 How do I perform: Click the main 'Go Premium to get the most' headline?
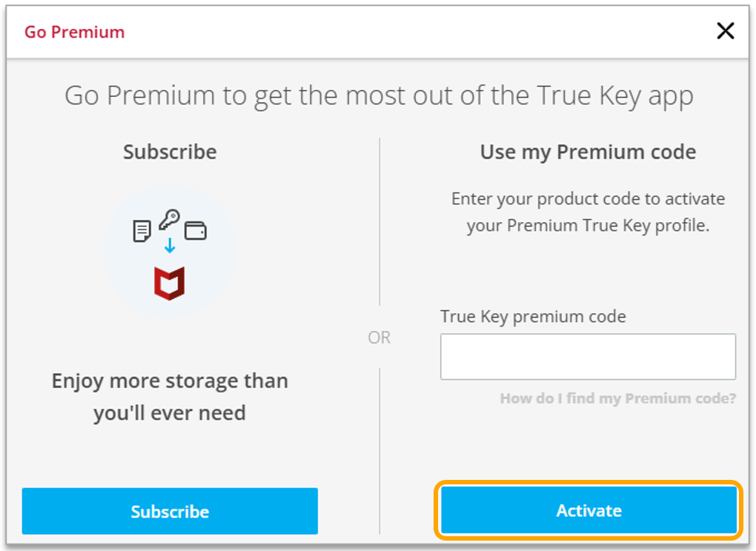(x=379, y=96)
